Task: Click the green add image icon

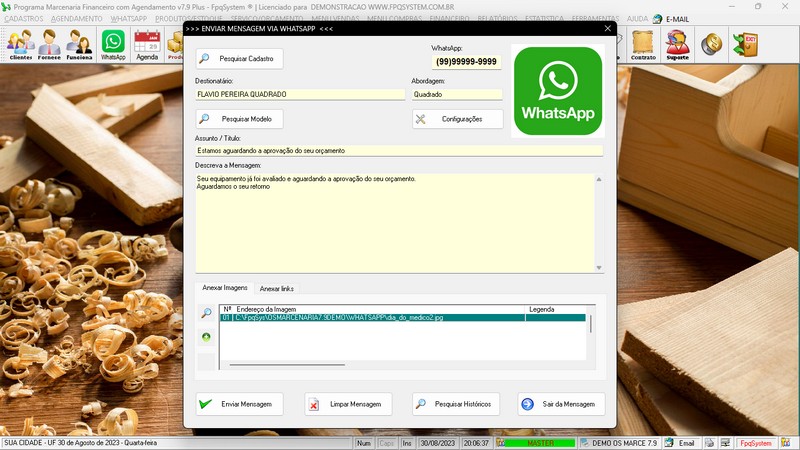Action: tap(206, 337)
